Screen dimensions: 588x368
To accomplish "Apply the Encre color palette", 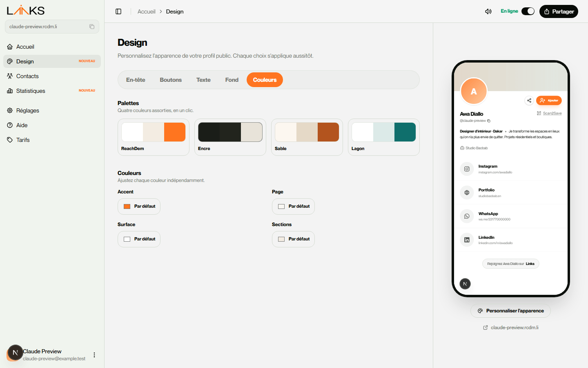I will click(x=230, y=137).
